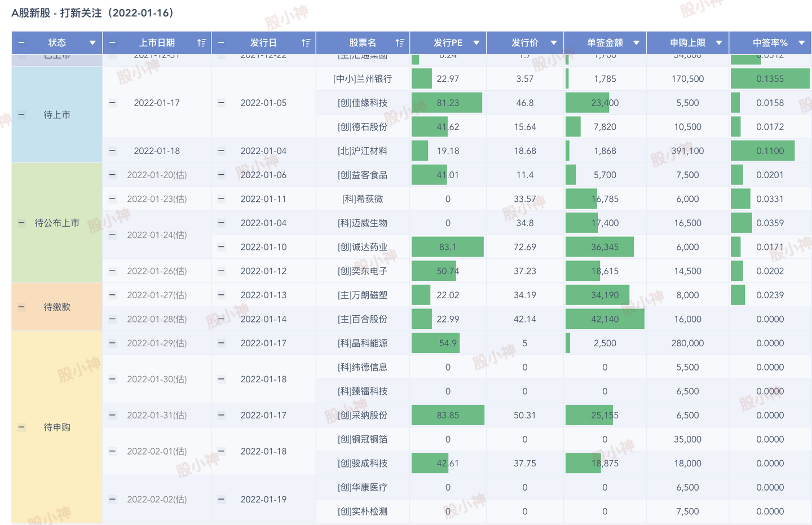Image resolution: width=812 pixels, height=525 pixels.
Task: Collapse the 2022-01-18 listing date row
Action: click(112, 151)
